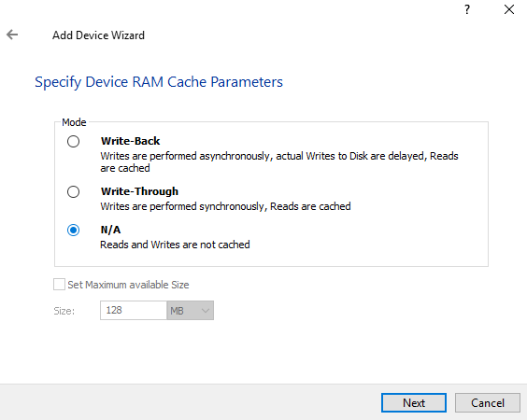Select the Write-Back radio button
Image resolution: width=527 pixels, height=420 pixels.
tap(73, 141)
